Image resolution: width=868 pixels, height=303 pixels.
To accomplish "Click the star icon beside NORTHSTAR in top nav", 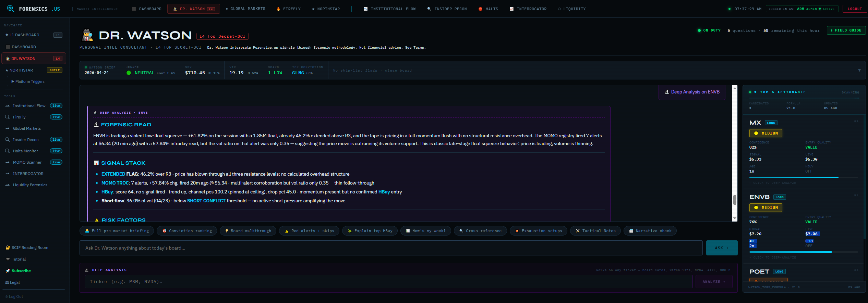I will 313,9.
